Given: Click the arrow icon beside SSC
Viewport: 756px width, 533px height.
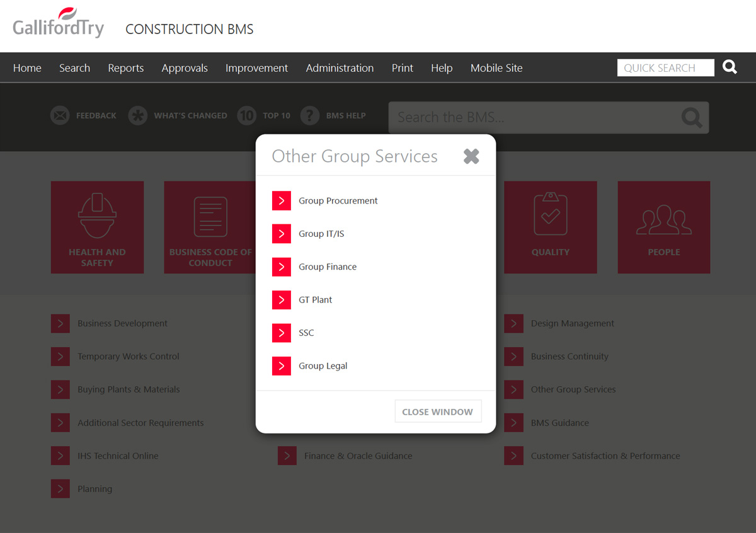Looking at the screenshot, I should 282,333.
